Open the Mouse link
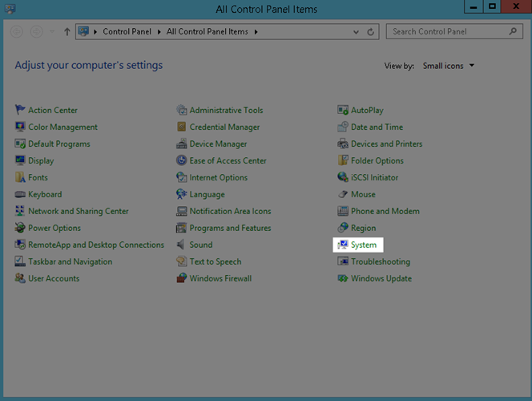 pos(363,194)
